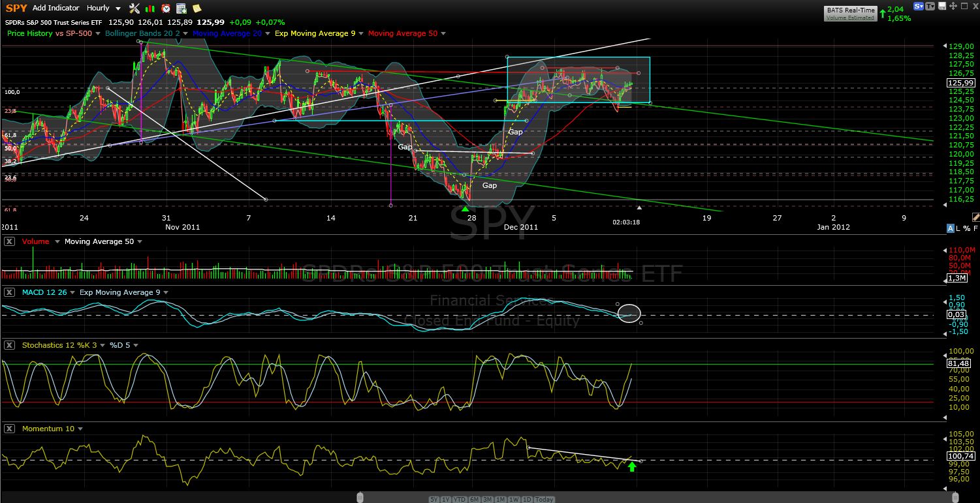Click the save chart floppy disk icon
This screenshot has width=980, height=503.
point(942,6)
